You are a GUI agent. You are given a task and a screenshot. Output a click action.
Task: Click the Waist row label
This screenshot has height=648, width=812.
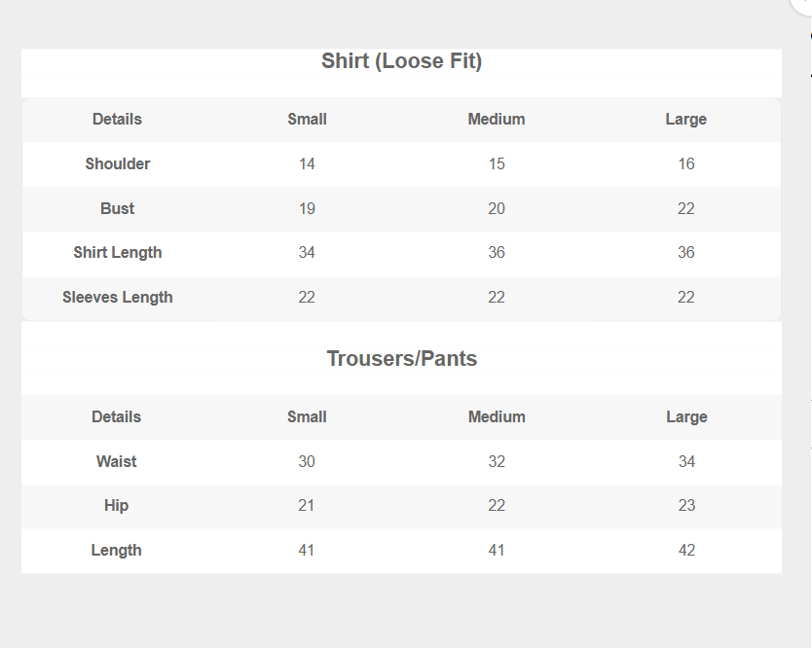pos(117,461)
